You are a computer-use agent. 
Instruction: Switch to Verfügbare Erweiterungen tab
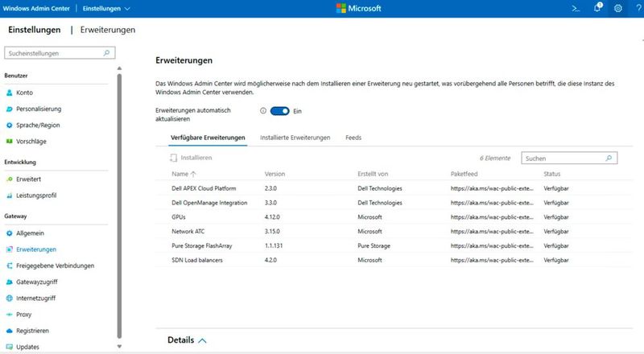click(x=208, y=138)
